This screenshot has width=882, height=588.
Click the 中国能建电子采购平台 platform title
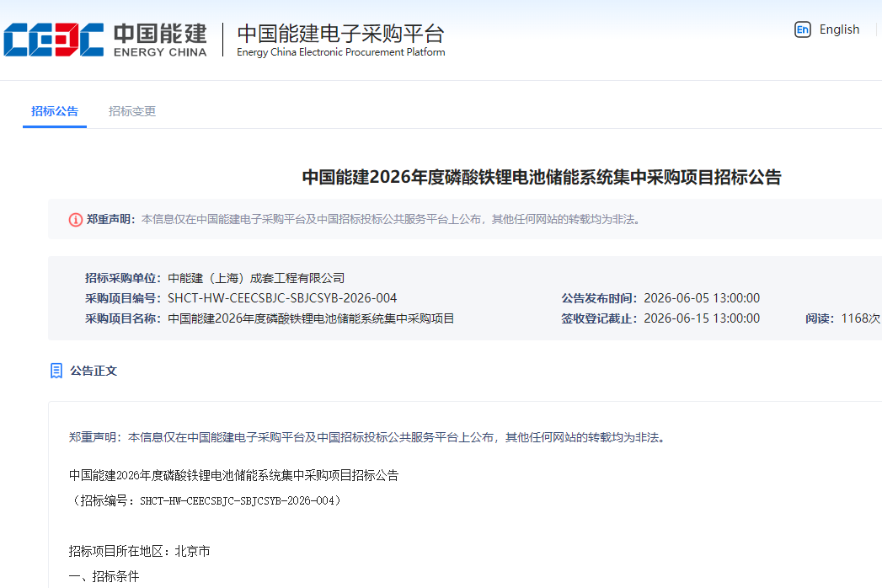click(x=340, y=34)
